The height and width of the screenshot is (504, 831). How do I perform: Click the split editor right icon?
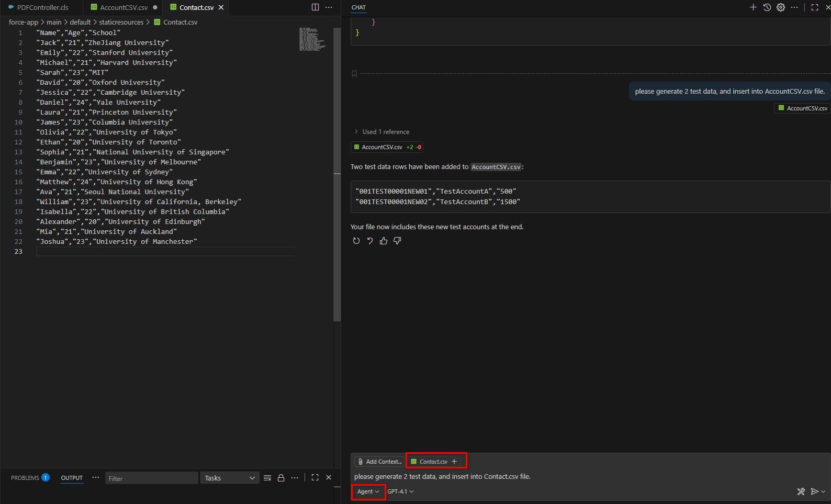pos(315,7)
